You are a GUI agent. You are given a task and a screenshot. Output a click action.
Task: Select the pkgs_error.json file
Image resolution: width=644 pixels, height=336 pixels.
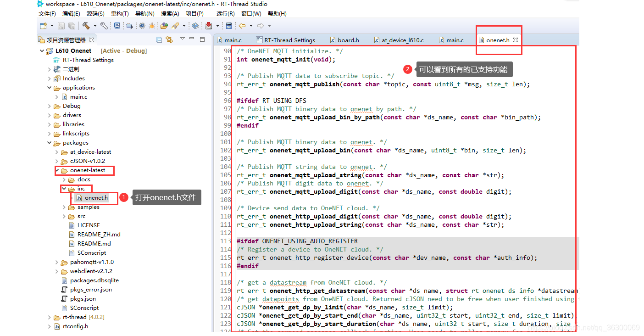pos(86,290)
